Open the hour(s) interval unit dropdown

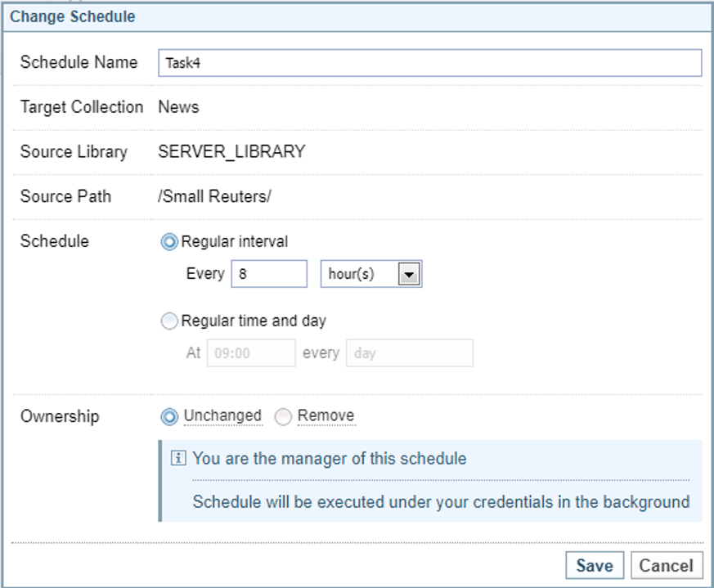pos(408,274)
